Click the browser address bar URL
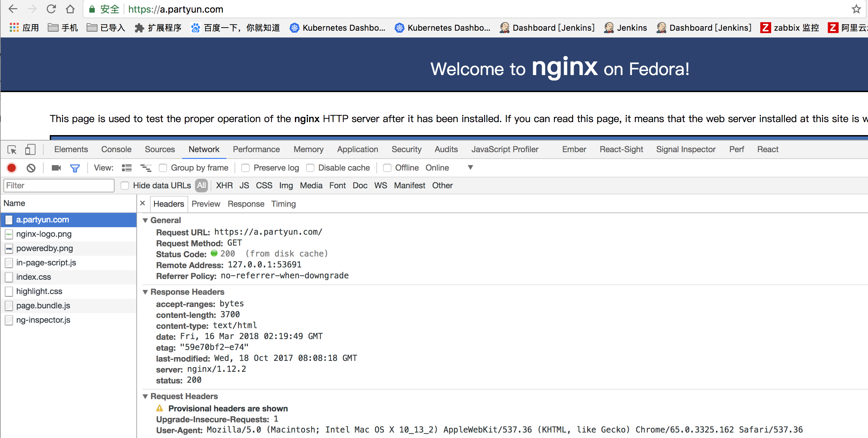The height and width of the screenshot is (438, 868). [176, 9]
